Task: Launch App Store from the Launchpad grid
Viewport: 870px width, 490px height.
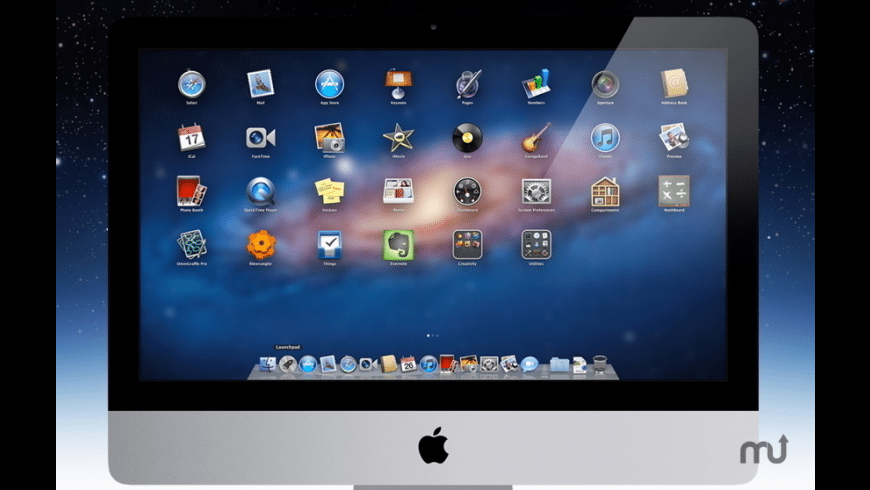Action: pos(330,84)
